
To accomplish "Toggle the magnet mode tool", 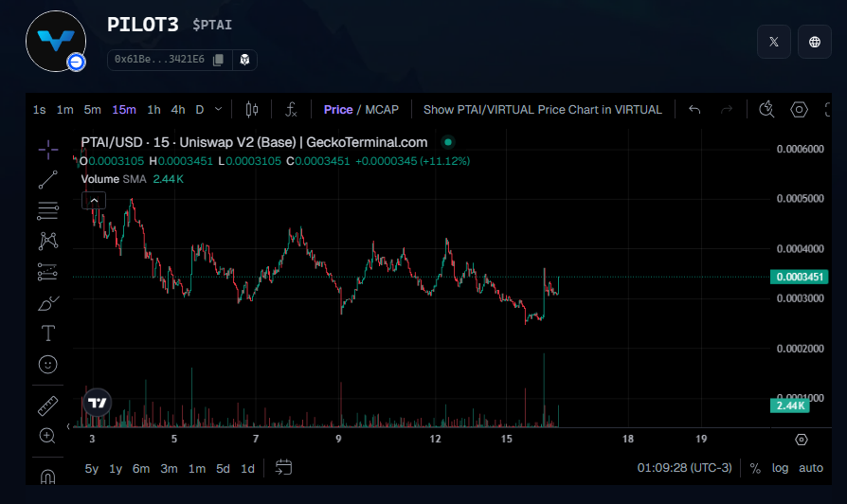I will (x=48, y=477).
